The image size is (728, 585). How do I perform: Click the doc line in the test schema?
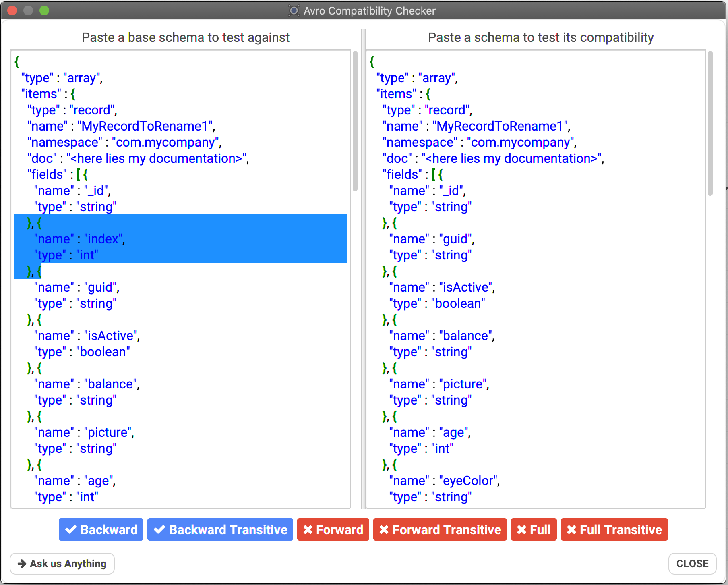(x=493, y=158)
